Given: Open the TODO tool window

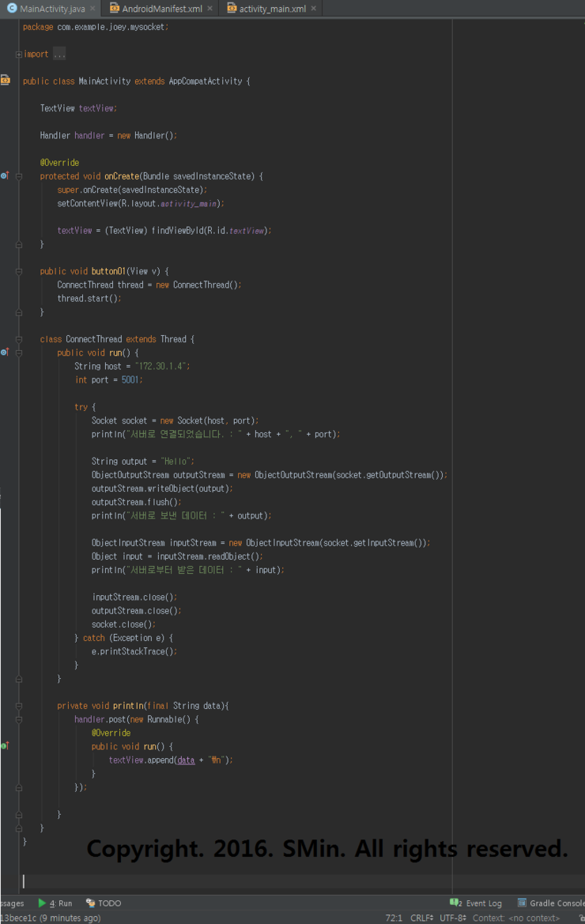Looking at the screenshot, I should pyautogui.click(x=104, y=903).
